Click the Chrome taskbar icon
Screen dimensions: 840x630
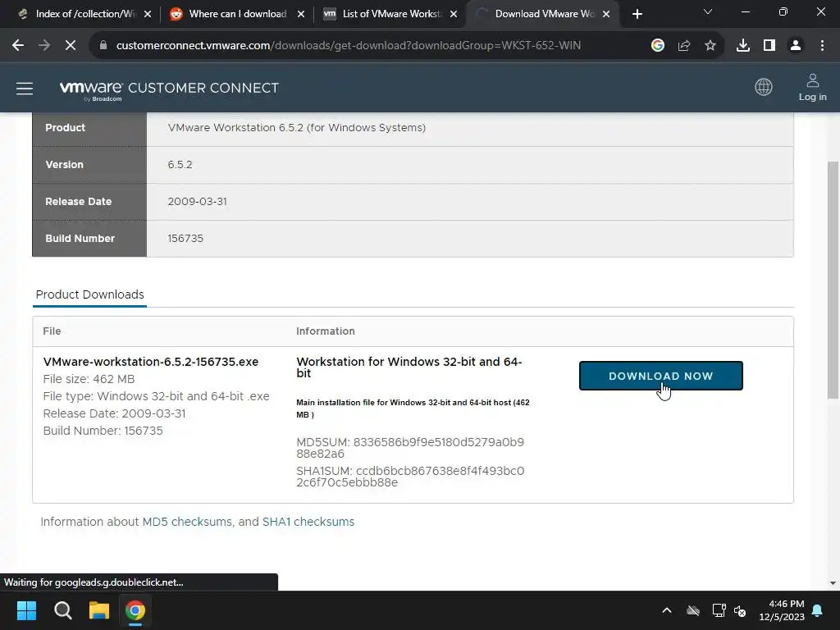pyautogui.click(x=135, y=610)
